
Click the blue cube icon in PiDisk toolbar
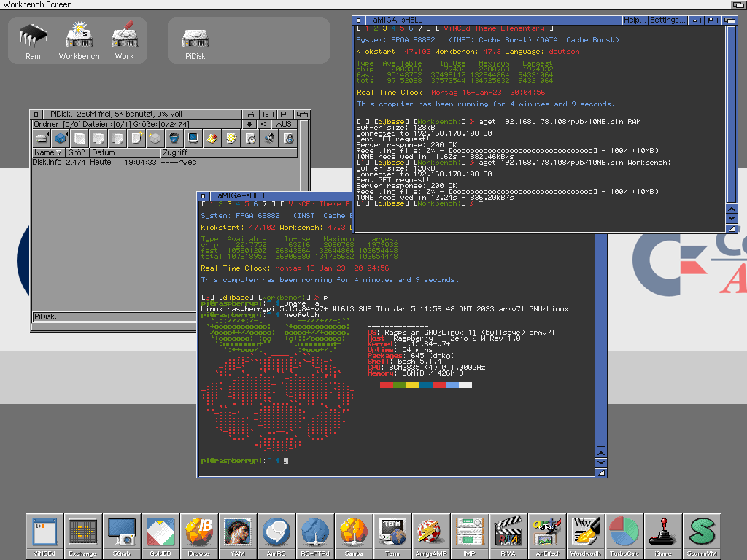tap(61, 139)
